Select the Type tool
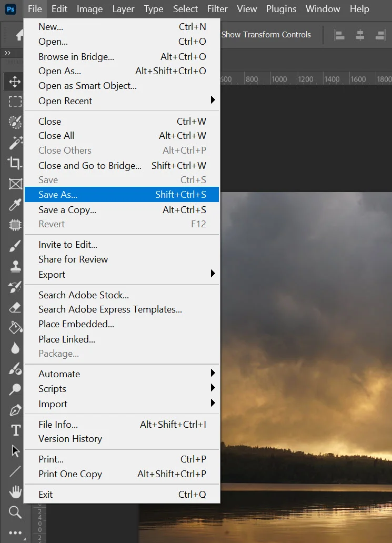The height and width of the screenshot is (543, 392). click(16, 430)
